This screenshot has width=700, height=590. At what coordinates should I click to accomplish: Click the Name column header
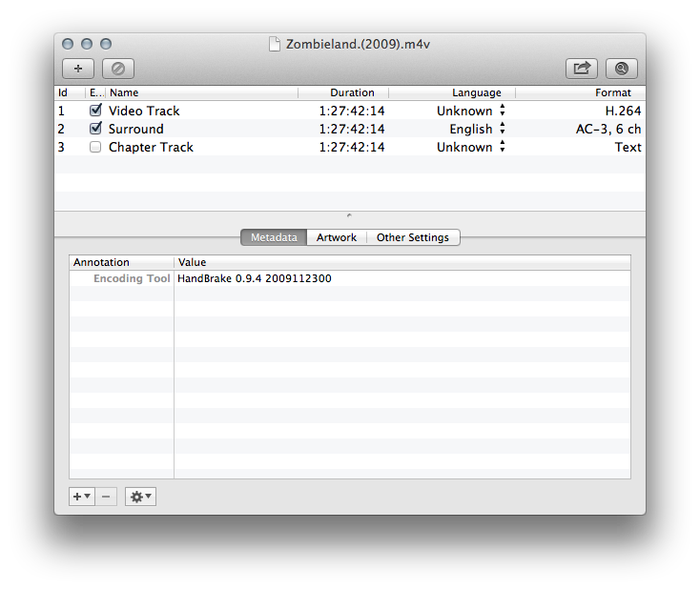pos(202,92)
